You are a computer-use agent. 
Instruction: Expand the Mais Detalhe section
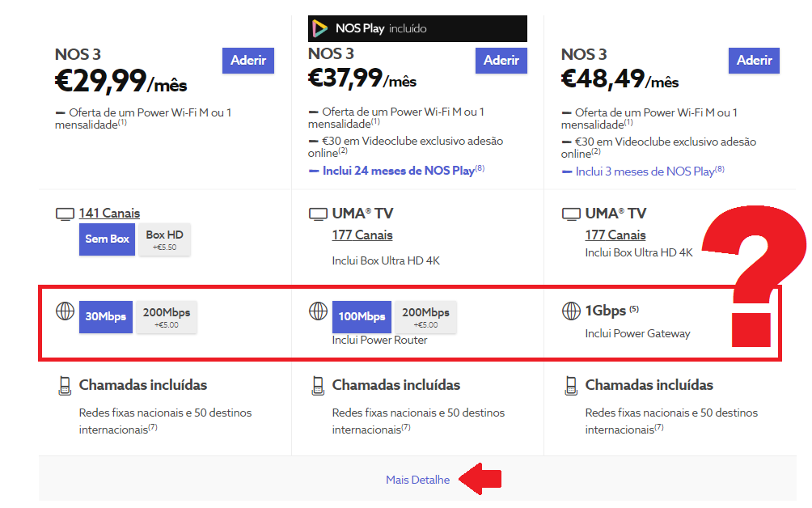pyautogui.click(x=417, y=480)
